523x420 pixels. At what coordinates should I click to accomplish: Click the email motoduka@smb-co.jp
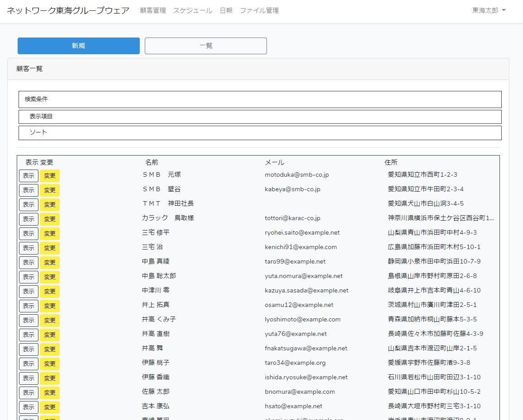pos(297,175)
